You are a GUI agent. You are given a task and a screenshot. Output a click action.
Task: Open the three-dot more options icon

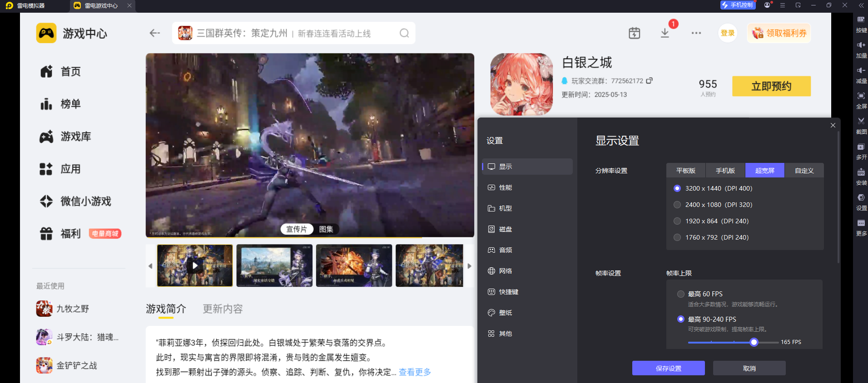point(696,33)
